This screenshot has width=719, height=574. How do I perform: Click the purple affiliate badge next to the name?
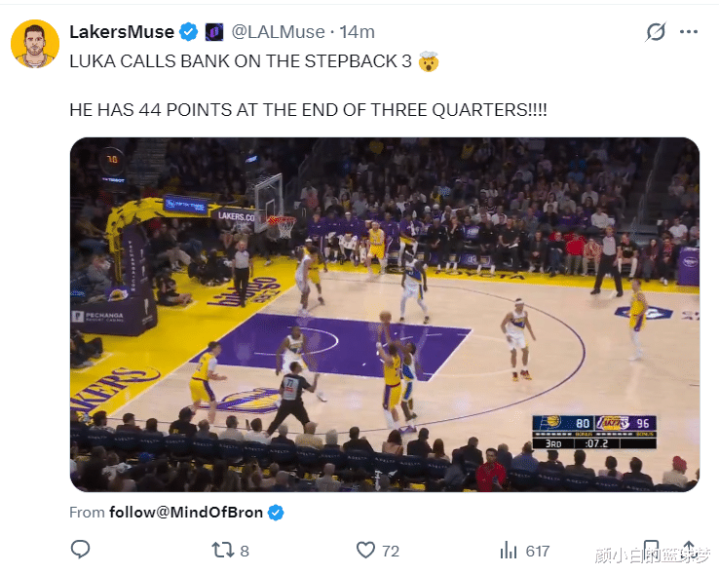pos(214,32)
